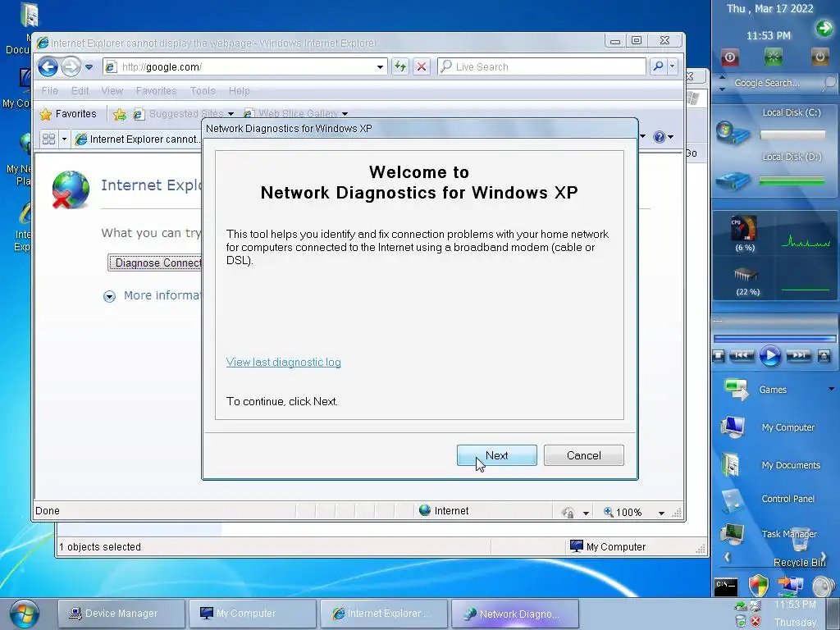This screenshot has height=630, width=840.
Task: Click the Next button in Network Diagnostics
Action: coord(496,455)
